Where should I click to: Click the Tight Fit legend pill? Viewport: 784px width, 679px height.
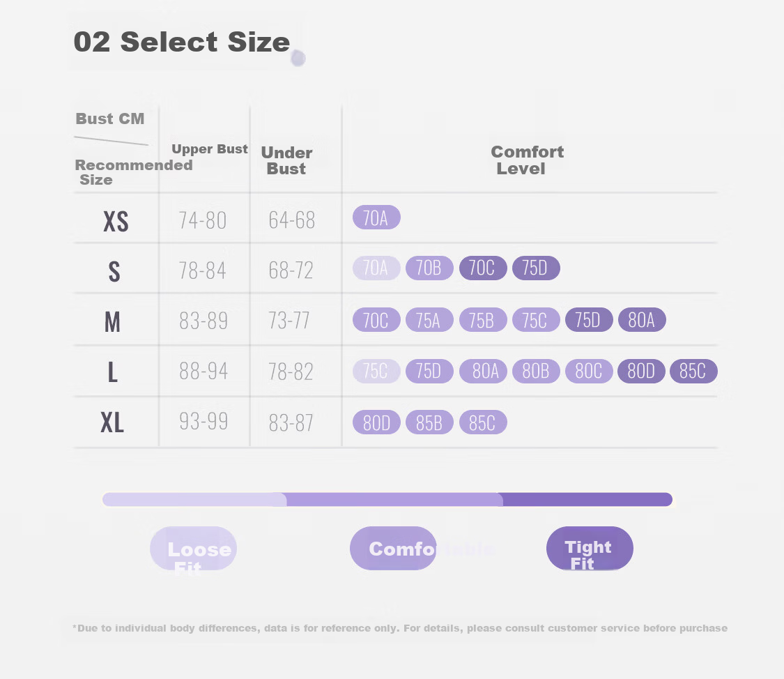pyautogui.click(x=590, y=549)
